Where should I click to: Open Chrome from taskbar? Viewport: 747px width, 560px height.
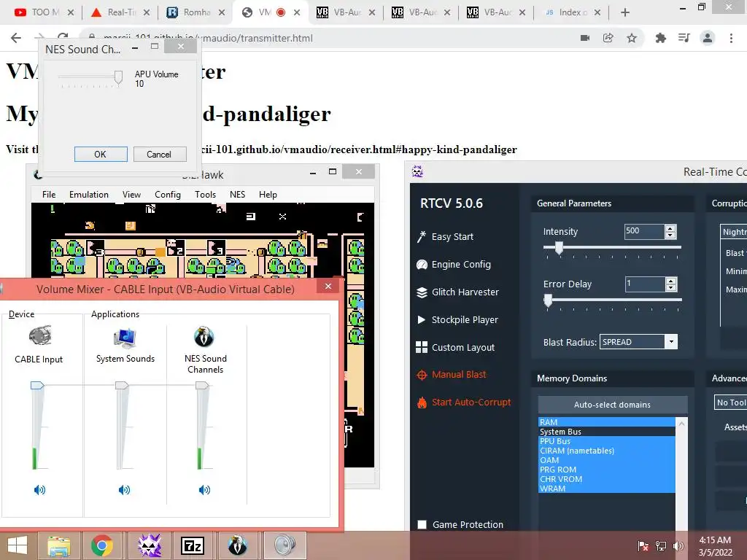tap(101, 545)
